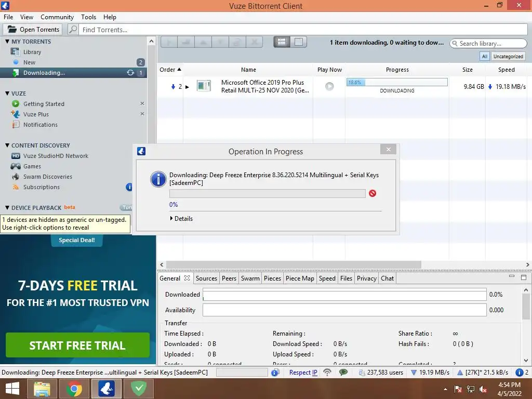Viewport: 532px width, 399px height.
Task: Click the status bar upload speed arrow
Action: click(x=460, y=373)
